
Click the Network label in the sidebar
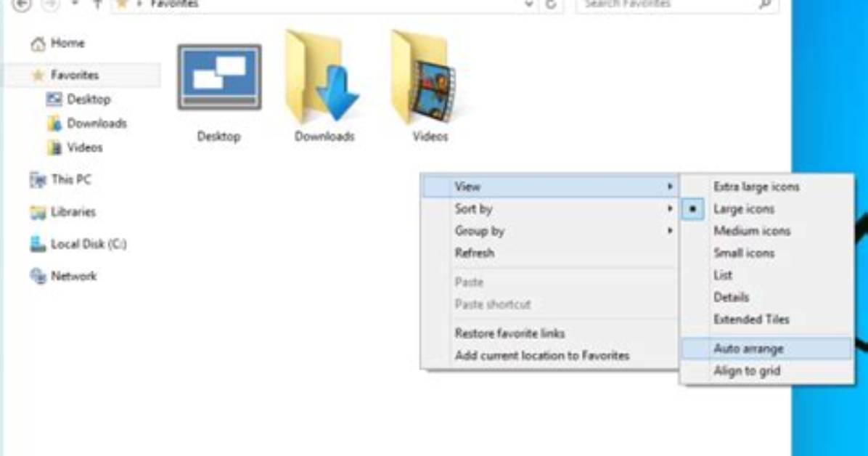(x=73, y=276)
